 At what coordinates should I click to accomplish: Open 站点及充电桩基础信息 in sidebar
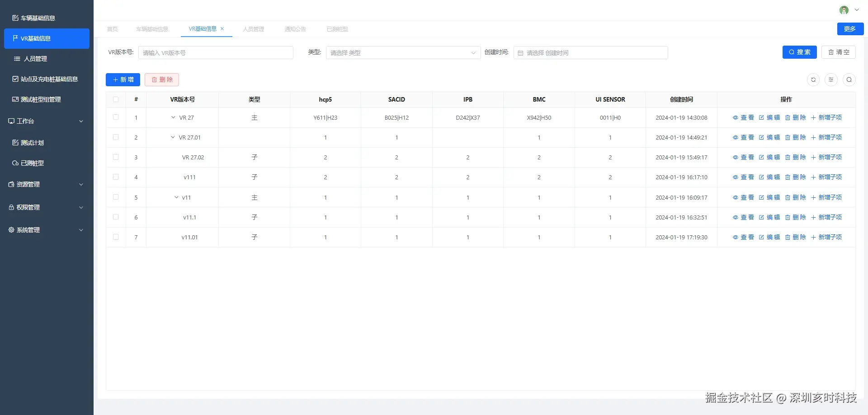click(x=47, y=79)
